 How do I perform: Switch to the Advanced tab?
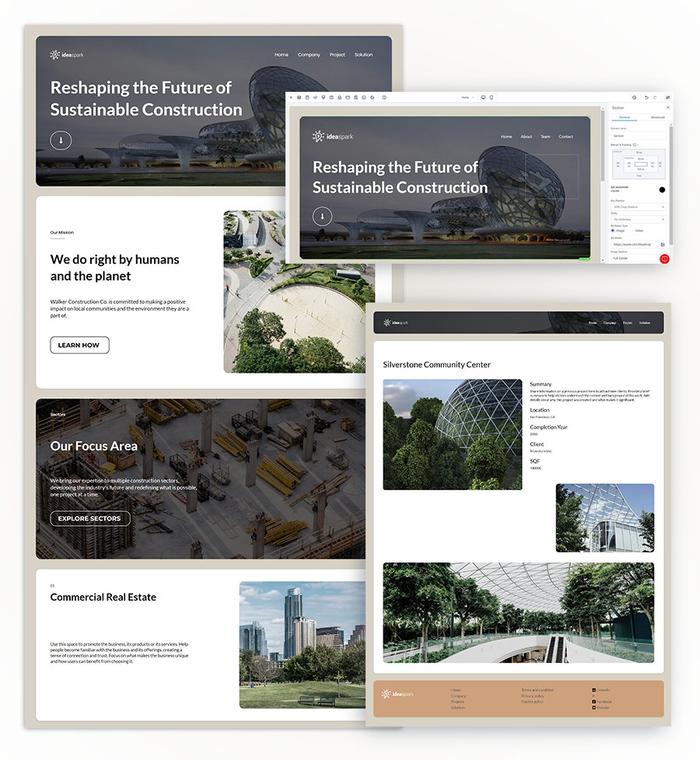pyautogui.click(x=657, y=117)
